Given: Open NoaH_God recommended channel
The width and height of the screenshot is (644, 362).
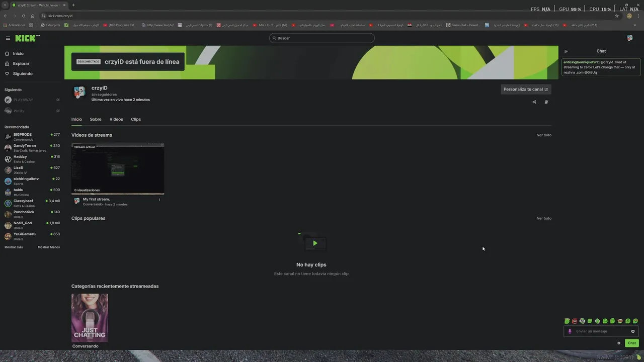Looking at the screenshot, I should click(32, 225).
